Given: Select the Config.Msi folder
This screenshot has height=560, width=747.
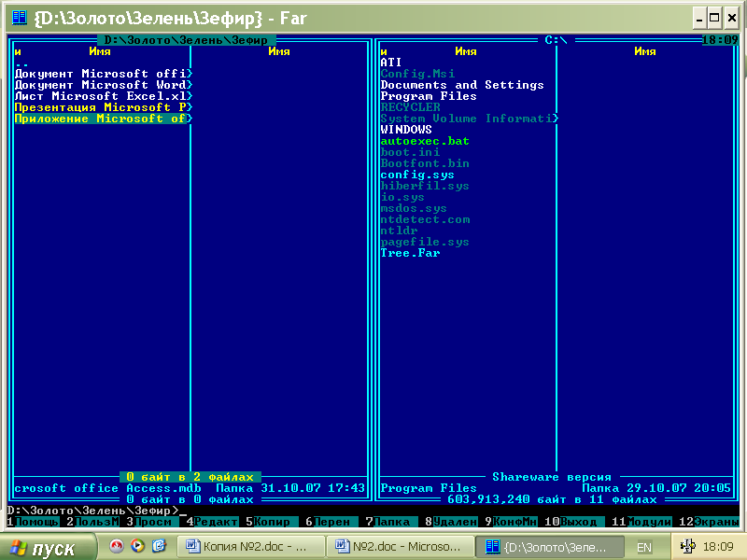Looking at the screenshot, I should tap(417, 74).
